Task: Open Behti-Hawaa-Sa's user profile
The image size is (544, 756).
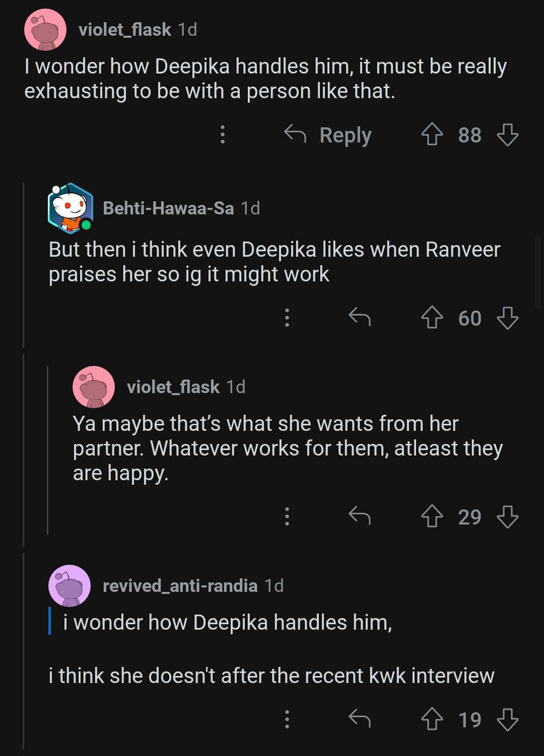Action: pos(168,208)
